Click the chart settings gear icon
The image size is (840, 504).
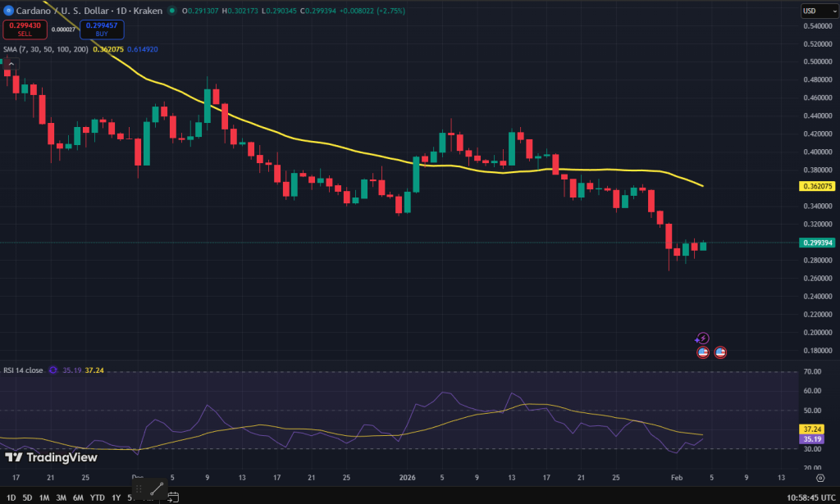pos(820,478)
